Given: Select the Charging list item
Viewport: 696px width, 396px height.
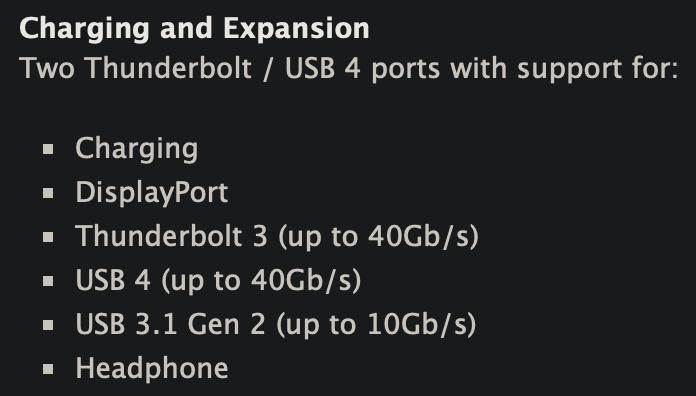Looking at the screenshot, I should point(137,149).
